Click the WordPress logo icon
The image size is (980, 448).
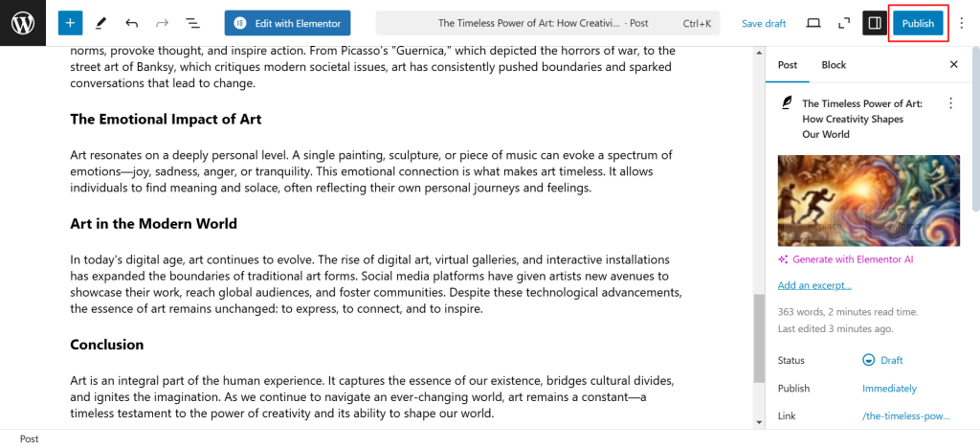[x=23, y=23]
